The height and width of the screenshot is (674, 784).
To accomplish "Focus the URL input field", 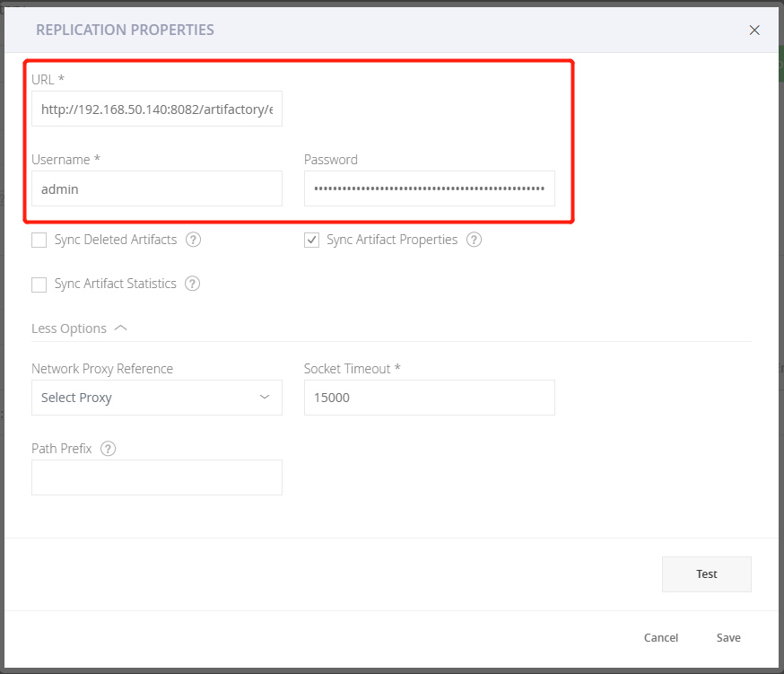I will (x=157, y=109).
